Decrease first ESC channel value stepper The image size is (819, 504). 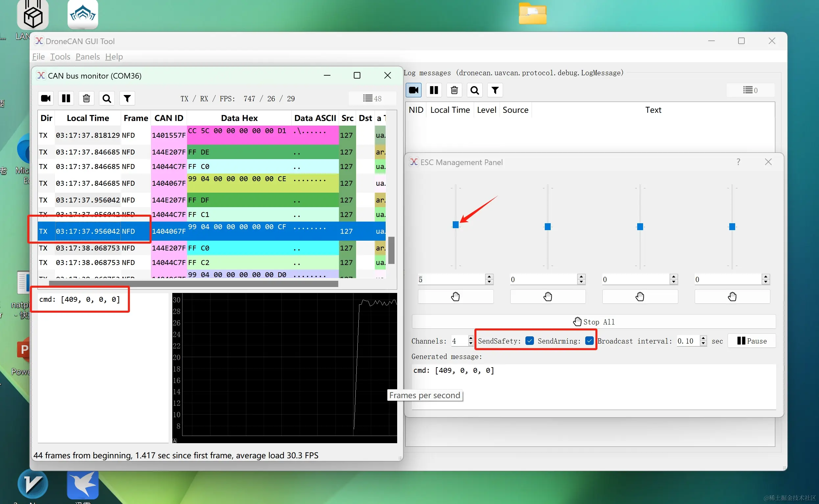(x=489, y=282)
